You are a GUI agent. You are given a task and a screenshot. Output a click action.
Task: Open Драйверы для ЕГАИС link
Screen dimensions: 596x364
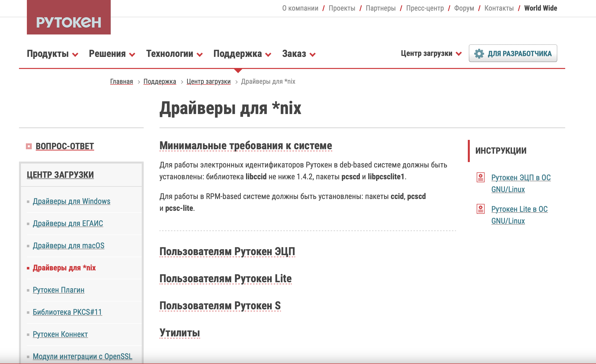click(68, 223)
